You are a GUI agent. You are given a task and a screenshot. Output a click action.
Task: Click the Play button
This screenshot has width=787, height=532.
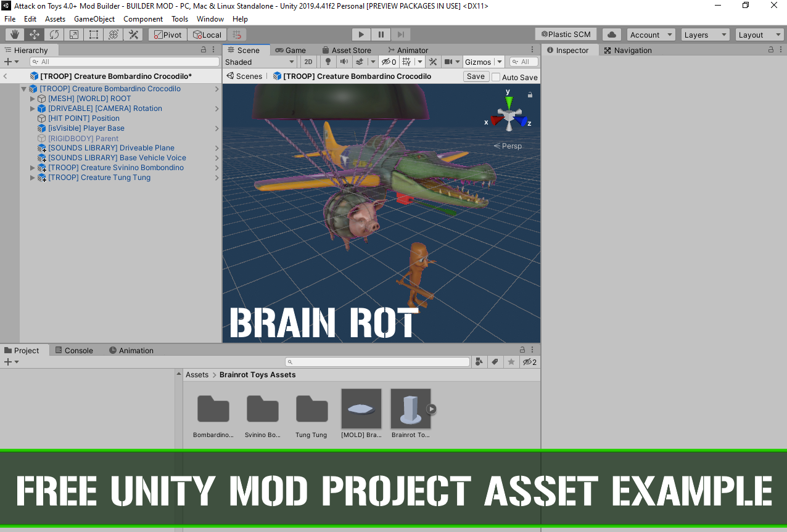coord(361,35)
